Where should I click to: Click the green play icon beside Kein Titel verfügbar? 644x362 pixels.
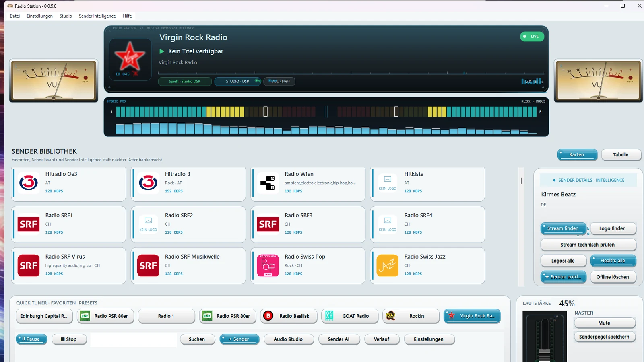pos(162,51)
